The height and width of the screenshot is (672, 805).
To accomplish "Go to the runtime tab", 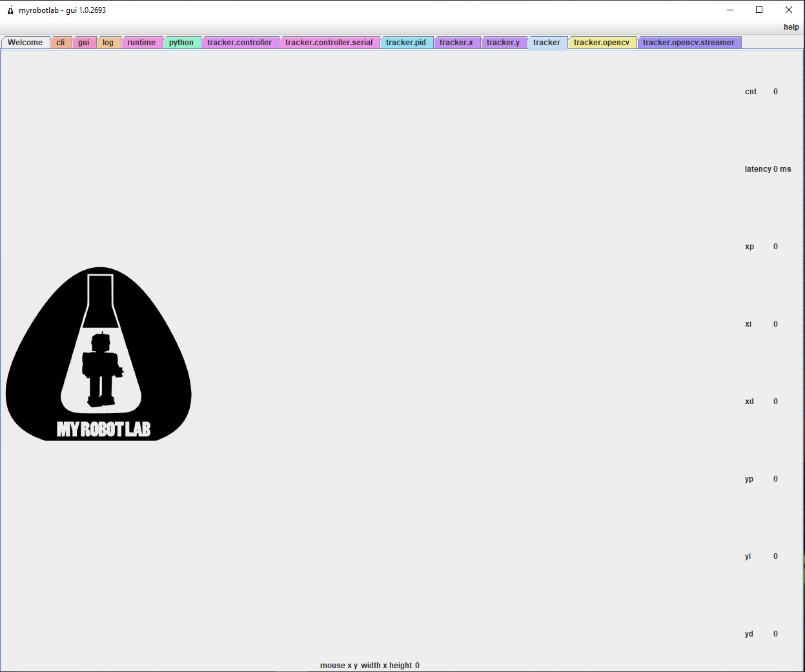I will pyautogui.click(x=141, y=43).
